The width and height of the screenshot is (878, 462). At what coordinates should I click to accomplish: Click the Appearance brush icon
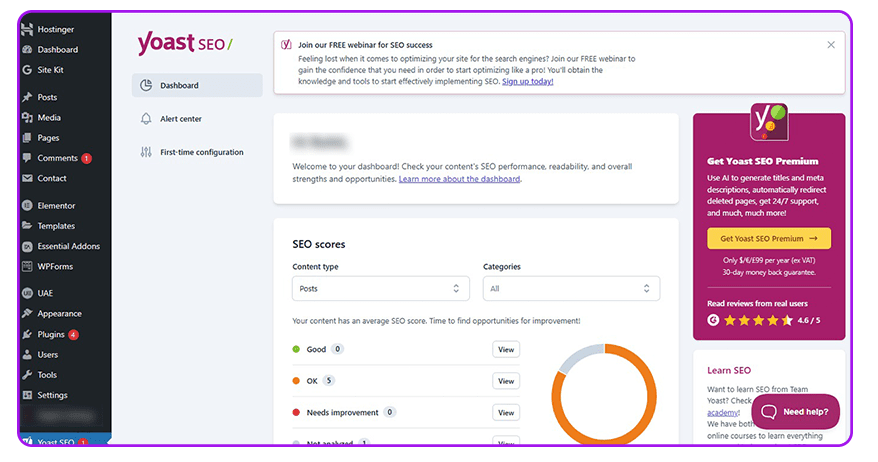coord(27,314)
